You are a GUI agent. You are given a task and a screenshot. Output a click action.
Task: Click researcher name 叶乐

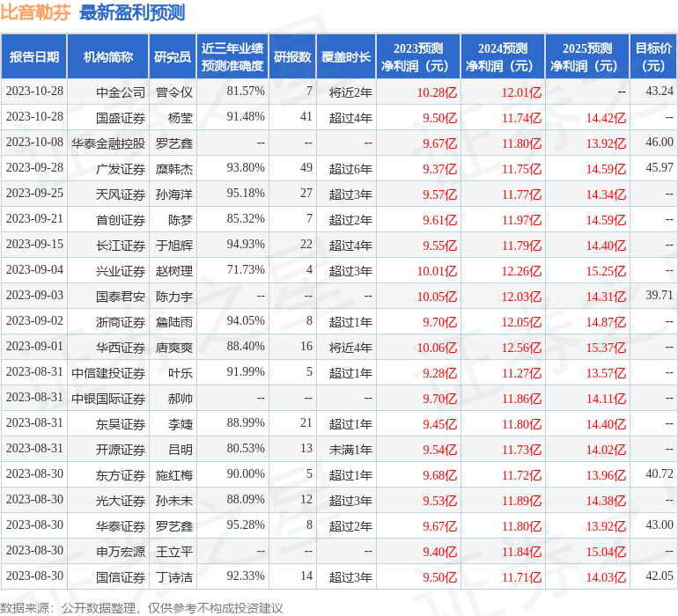click(x=181, y=372)
